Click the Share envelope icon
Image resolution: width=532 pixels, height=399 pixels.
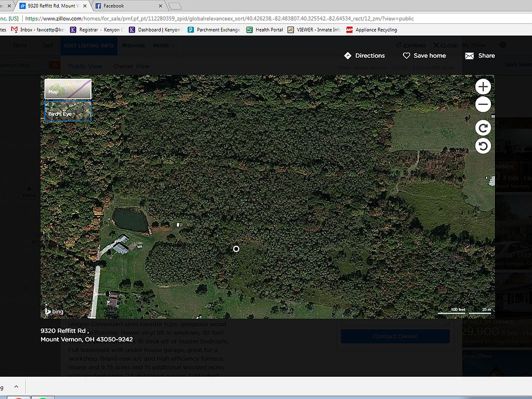coord(469,55)
